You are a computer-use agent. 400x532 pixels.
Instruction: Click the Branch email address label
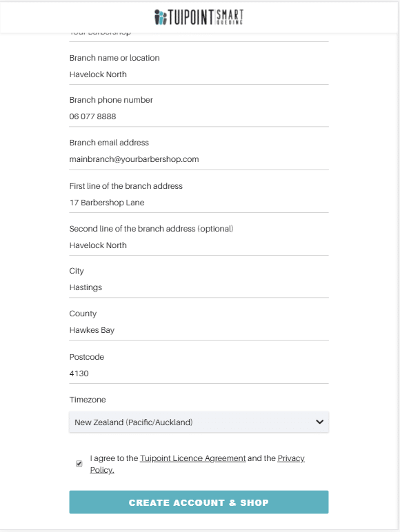(109, 143)
